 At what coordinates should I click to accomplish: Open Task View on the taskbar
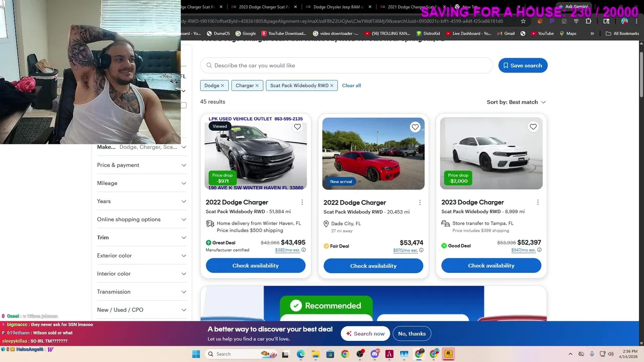coord(285,354)
